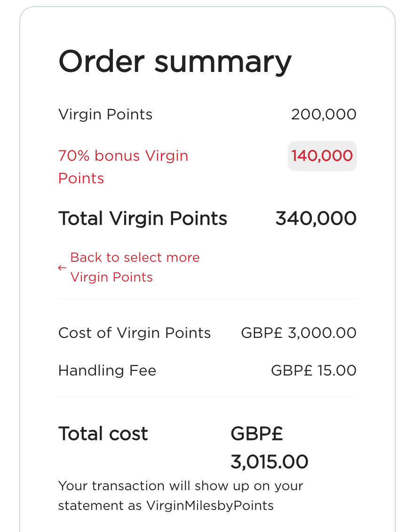Screen dimensions: 413x532
Task: Select the Virgin Points row label
Action: coord(105,114)
